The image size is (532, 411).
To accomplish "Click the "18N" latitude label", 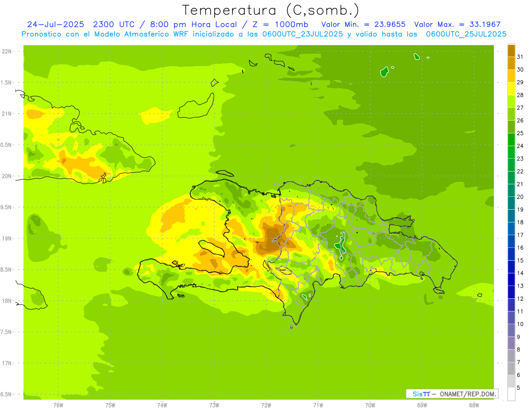I will point(6,301).
